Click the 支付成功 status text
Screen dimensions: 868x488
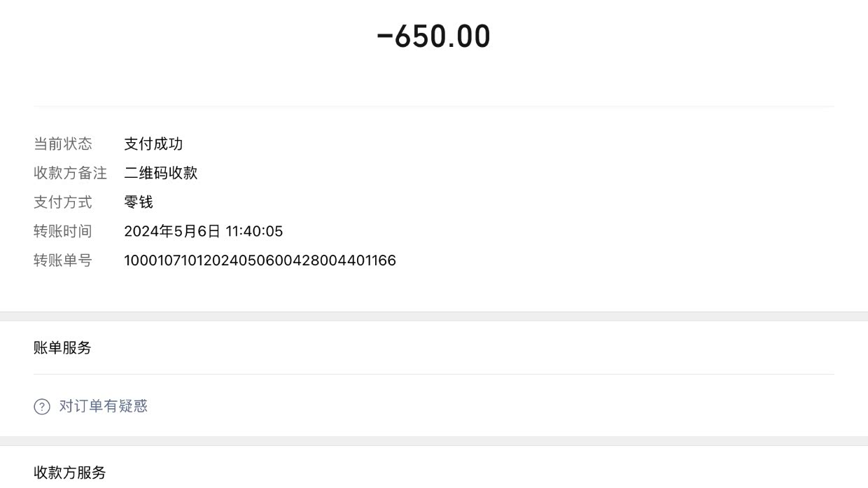(x=153, y=144)
